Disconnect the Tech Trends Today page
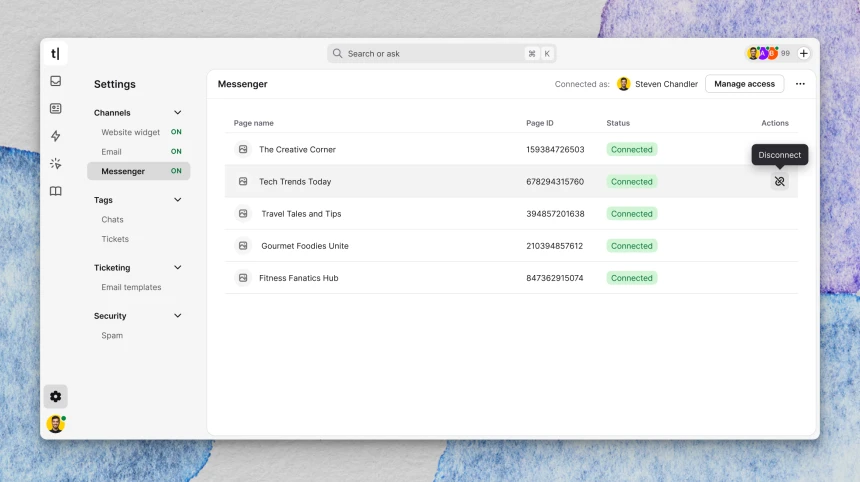 coord(779,182)
